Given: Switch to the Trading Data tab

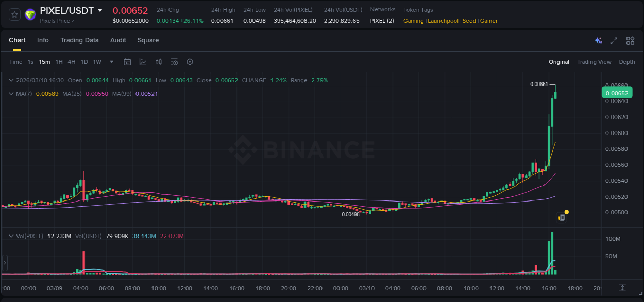Looking at the screenshot, I should [x=79, y=40].
